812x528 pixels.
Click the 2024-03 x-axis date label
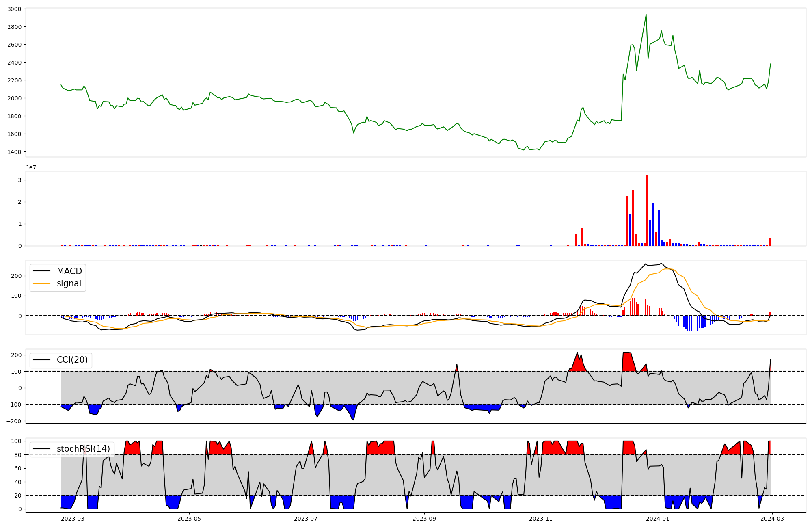tap(771, 519)
